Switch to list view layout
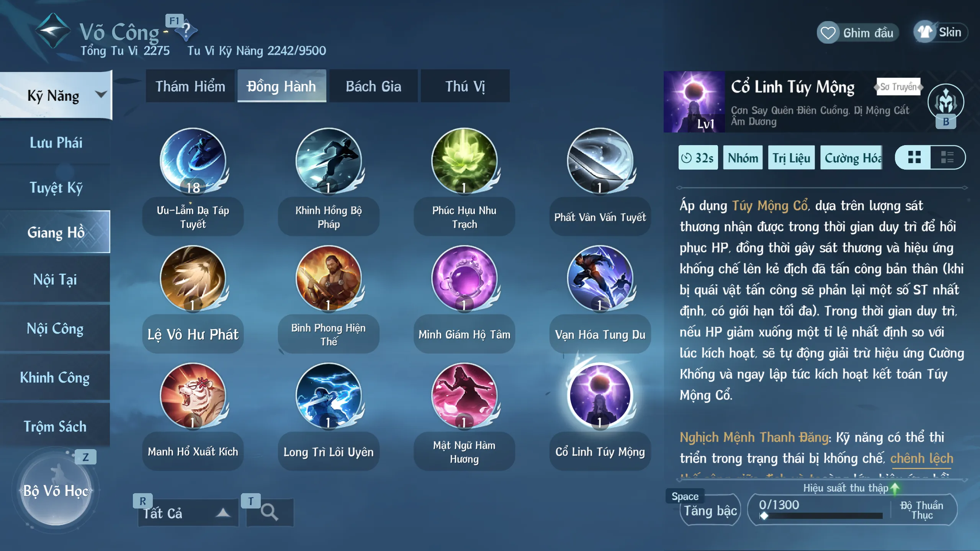Screen dimensions: 980x551 point(947,157)
